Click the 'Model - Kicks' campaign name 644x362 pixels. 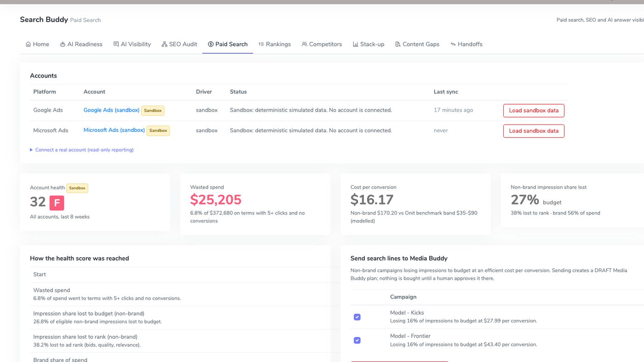(407, 313)
